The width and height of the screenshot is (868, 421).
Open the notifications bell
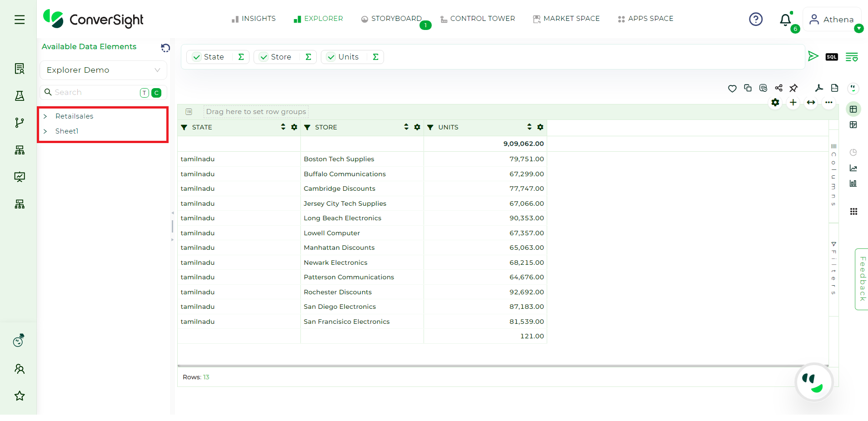click(x=785, y=20)
